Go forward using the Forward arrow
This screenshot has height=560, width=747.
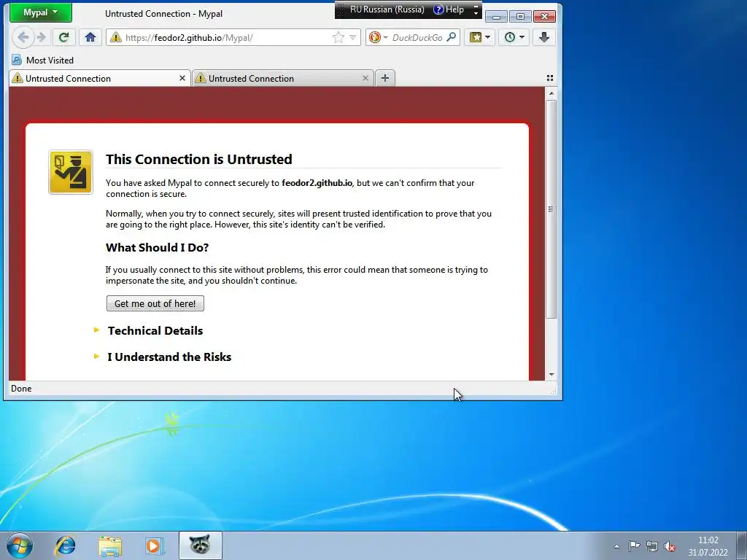pyautogui.click(x=42, y=37)
